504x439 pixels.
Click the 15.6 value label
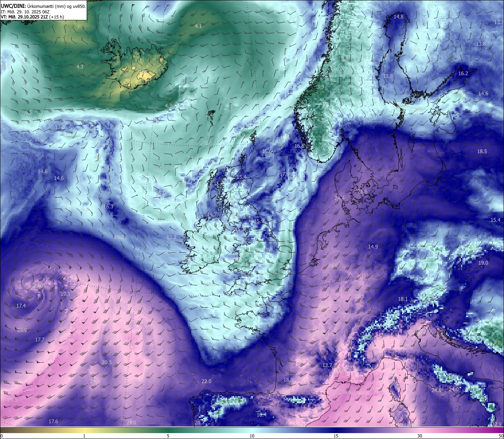[x=267, y=152]
